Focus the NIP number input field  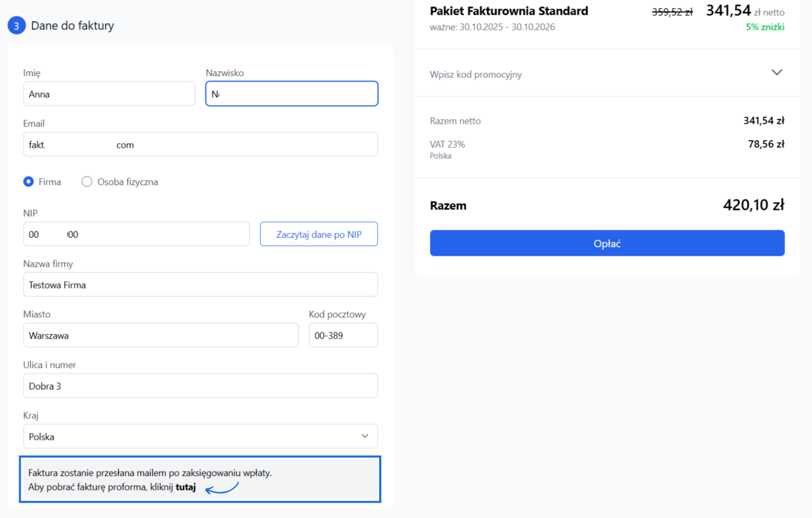[x=136, y=235]
